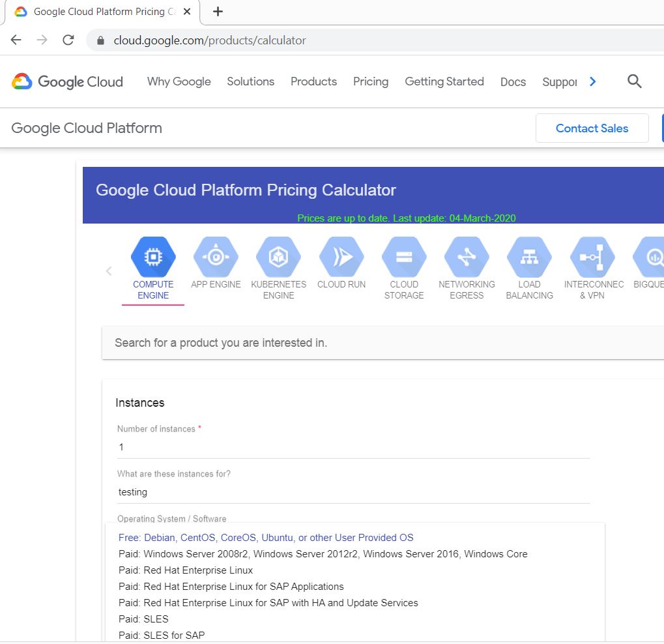The height and width of the screenshot is (644, 664).
Task: Click the Number of instances field
Action: point(354,447)
